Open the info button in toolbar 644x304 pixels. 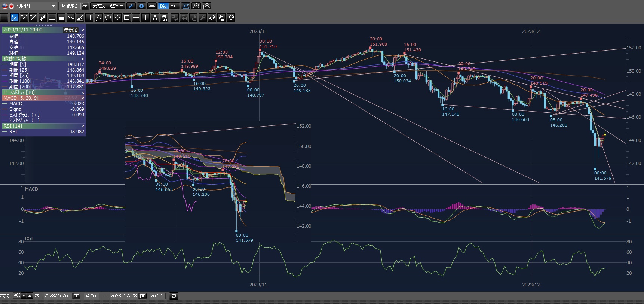[141, 6]
